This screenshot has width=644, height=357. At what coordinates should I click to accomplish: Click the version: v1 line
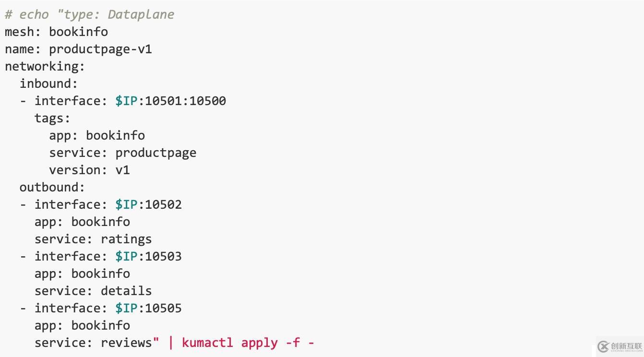click(89, 170)
